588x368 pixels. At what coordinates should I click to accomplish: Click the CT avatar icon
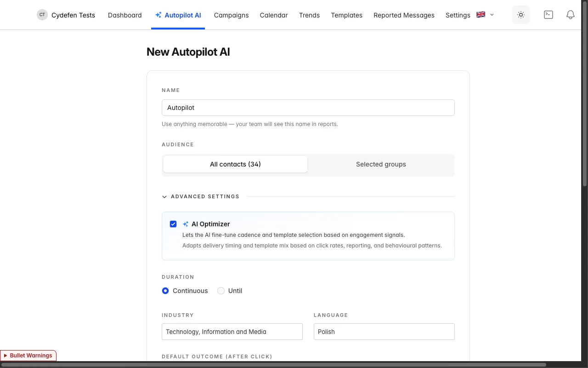pyautogui.click(x=42, y=15)
